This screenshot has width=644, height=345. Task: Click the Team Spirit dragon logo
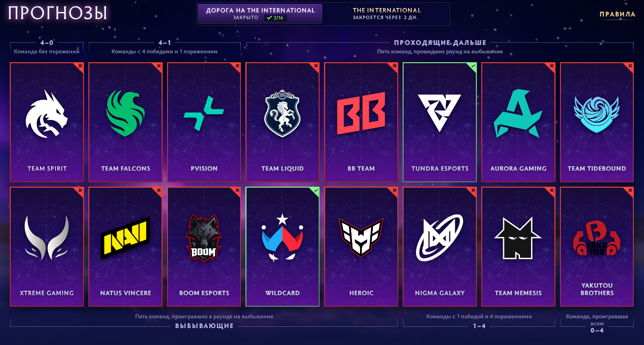(x=47, y=114)
